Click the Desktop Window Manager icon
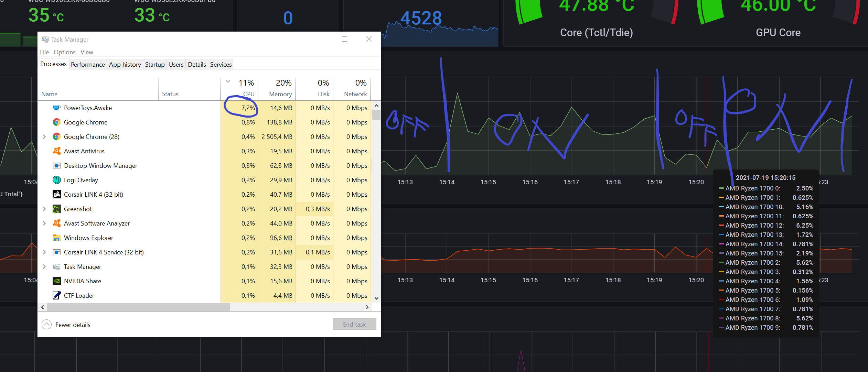This screenshot has width=868, height=372. click(57, 166)
